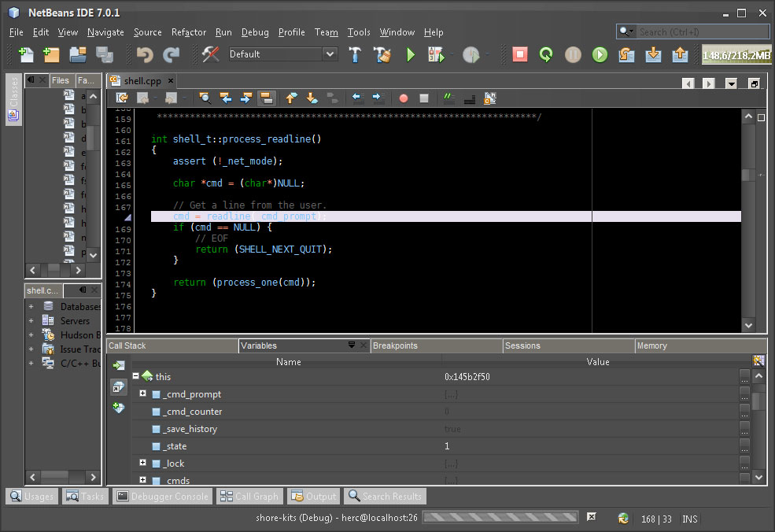The image size is (775, 532).
Task: Stop the debug session with red square
Action: tap(519, 54)
